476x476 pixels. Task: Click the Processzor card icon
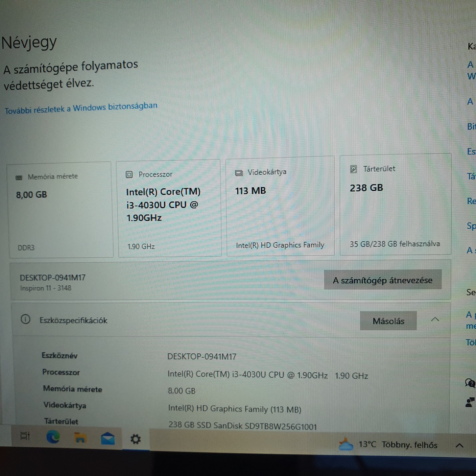[129, 175]
